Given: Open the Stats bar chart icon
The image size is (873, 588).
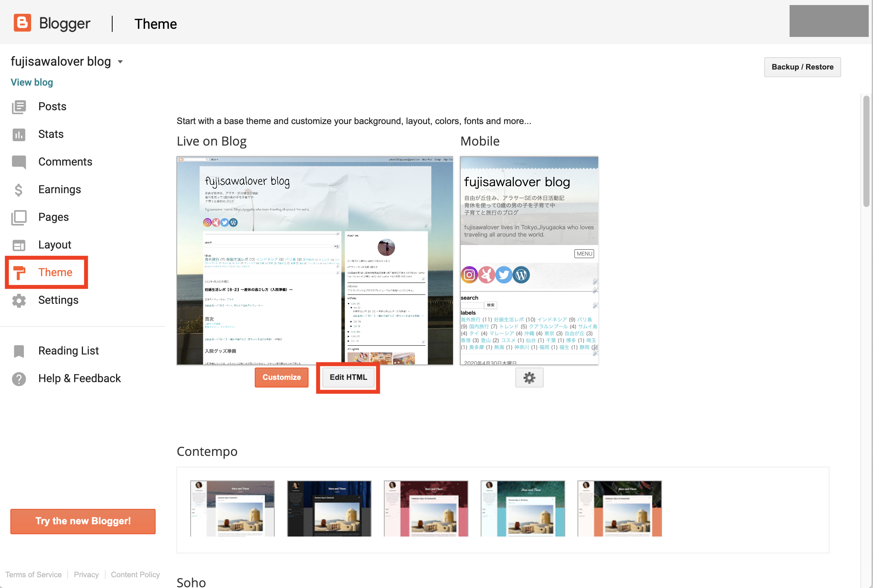Looking at the screenshot, I should (x=19, y=134).
